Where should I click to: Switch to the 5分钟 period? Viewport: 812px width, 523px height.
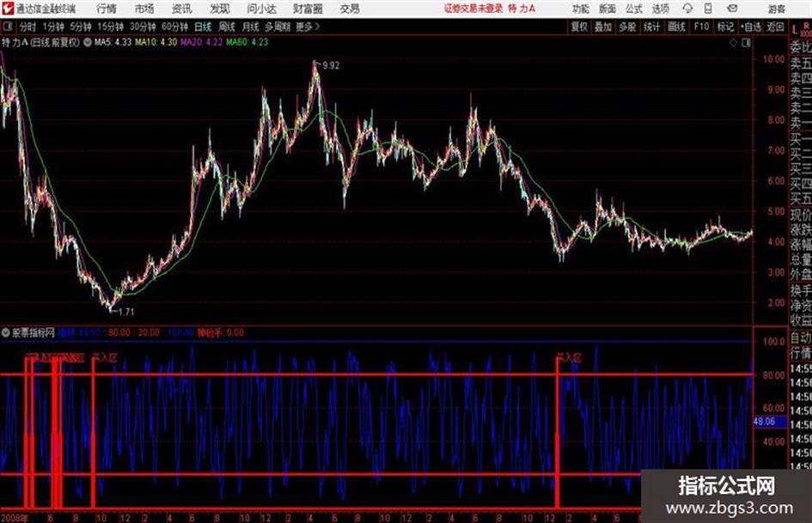81,27
